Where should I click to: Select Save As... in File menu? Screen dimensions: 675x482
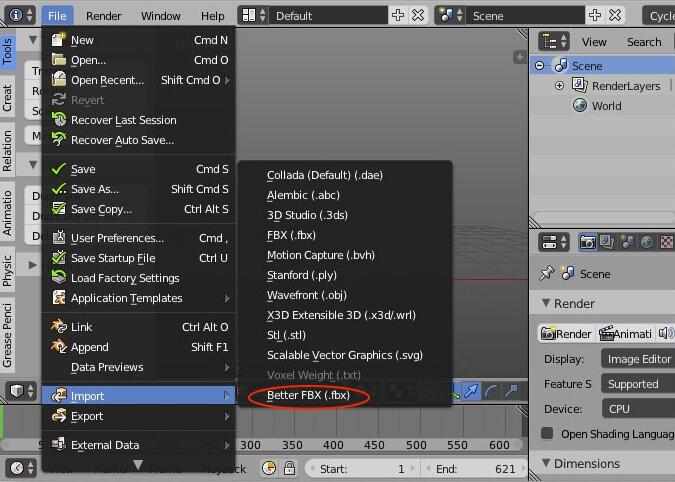point(95,189)
